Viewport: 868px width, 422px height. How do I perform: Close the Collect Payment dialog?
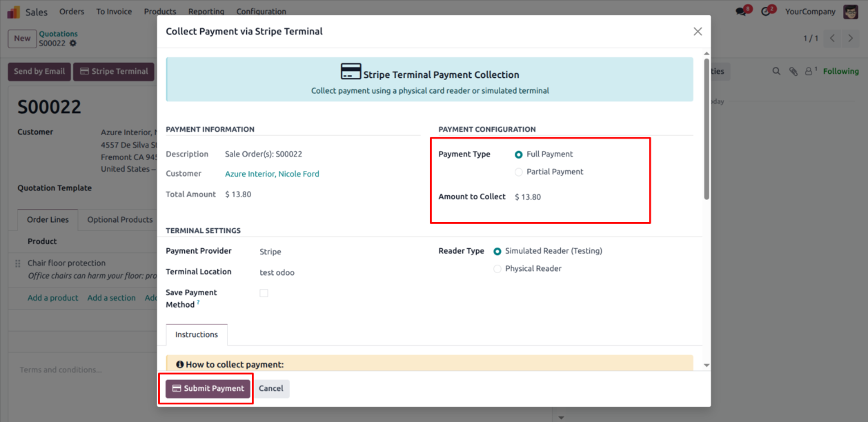698,32
